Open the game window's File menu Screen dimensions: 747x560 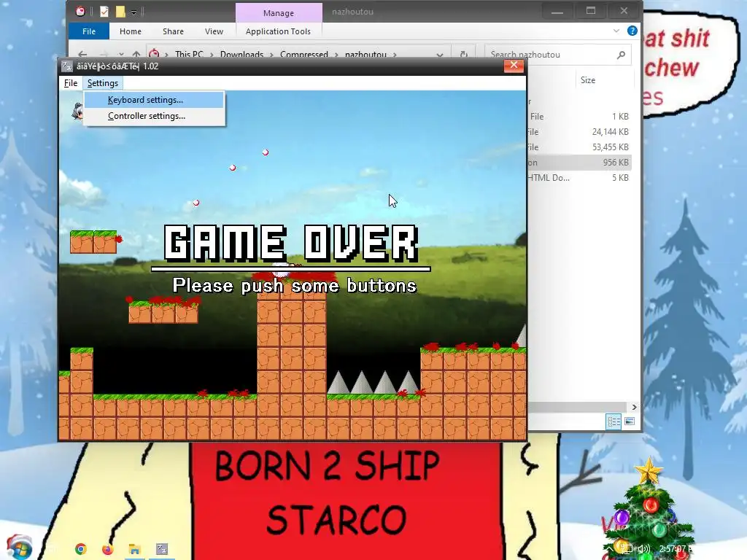(71, 83)
